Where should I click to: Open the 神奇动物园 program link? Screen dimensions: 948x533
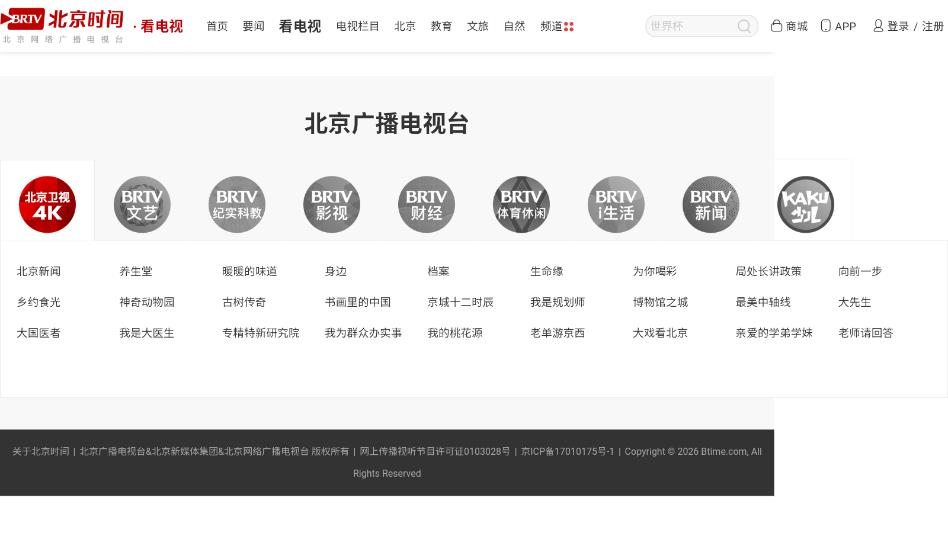click(x=147, y=302)
